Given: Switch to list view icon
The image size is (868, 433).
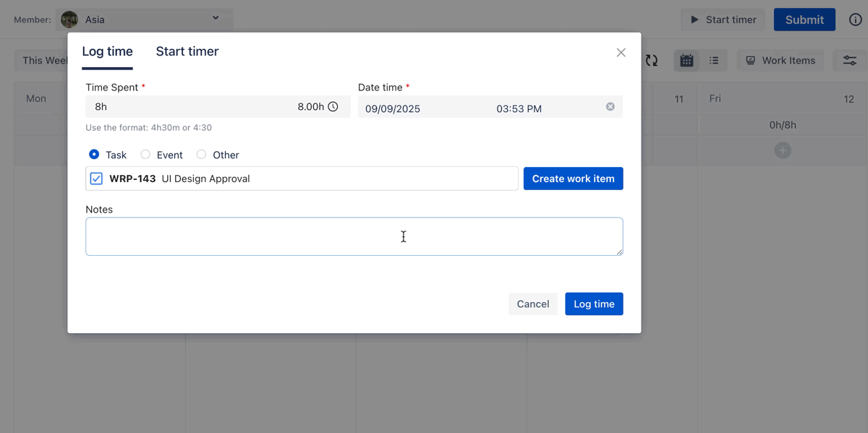Looking at the screenshot, I should click(714, 61).
